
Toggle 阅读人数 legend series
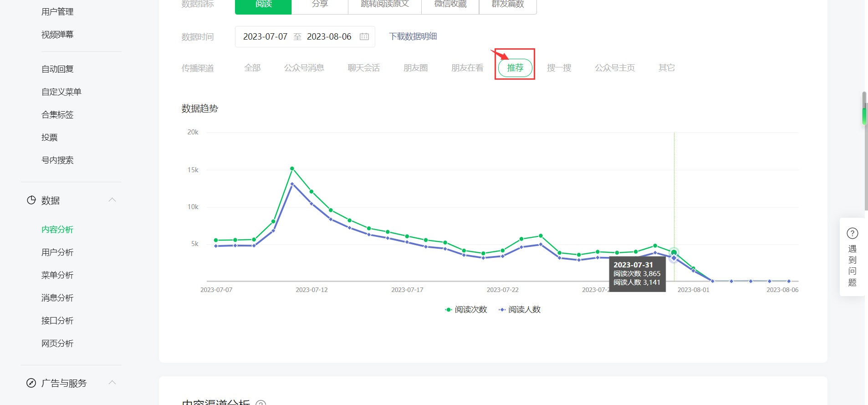click(520, 309)
